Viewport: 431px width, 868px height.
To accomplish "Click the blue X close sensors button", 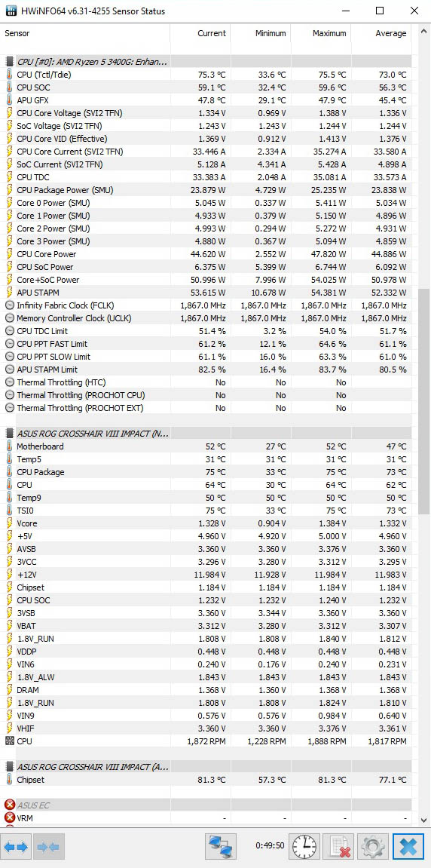I will 408,846.
